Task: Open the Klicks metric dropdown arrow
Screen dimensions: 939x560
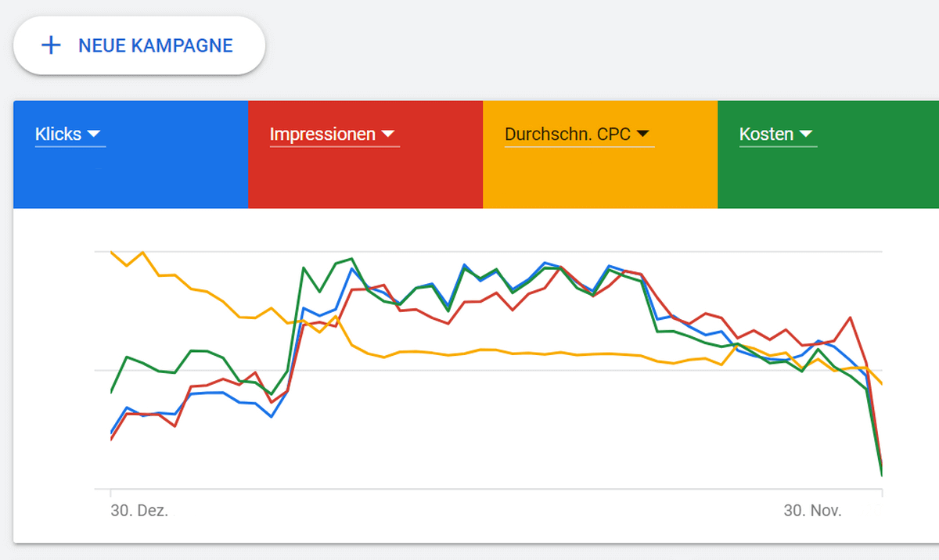Action: click(94, 135)
